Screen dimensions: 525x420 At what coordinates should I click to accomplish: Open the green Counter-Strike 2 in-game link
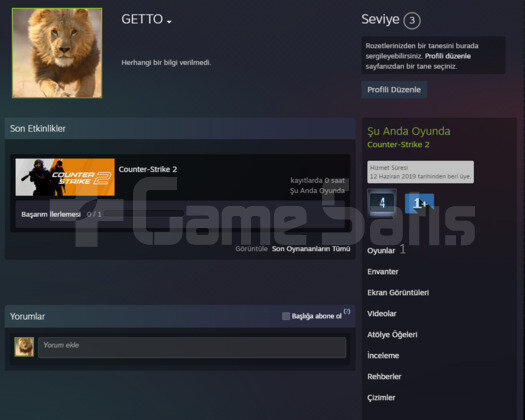[x=398, y=145]
